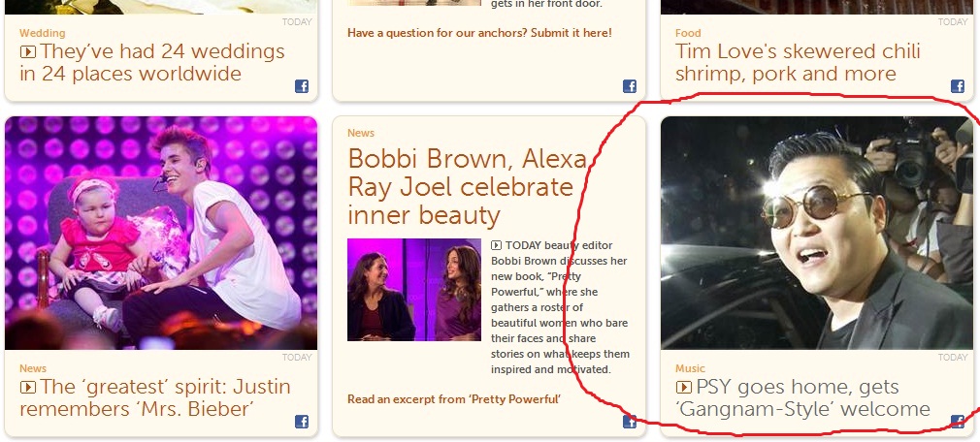Click video icon before TODAY beauty editor text

point(496,245)
